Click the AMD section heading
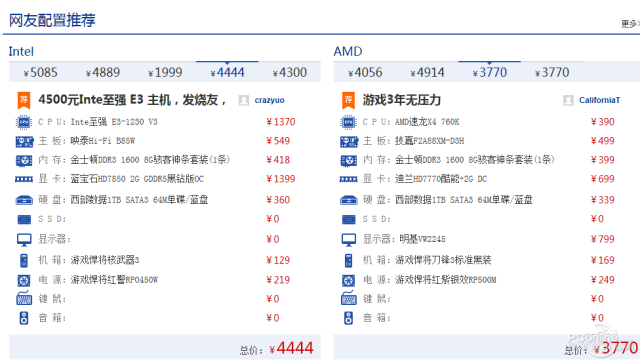Viewport: 640px width, 364px height. click(x=348, y=51)
